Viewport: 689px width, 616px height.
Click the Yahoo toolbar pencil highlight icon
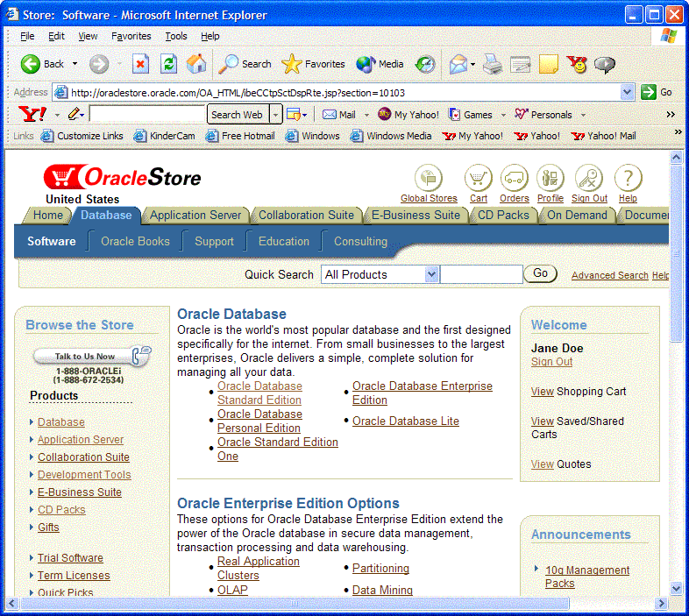click(75, 114)
